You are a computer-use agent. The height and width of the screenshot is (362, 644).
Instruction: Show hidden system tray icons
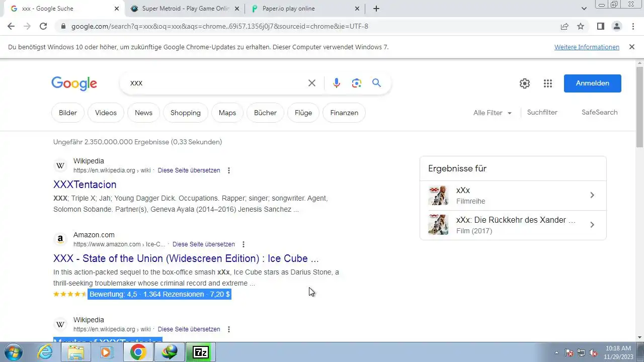(556, 352)
